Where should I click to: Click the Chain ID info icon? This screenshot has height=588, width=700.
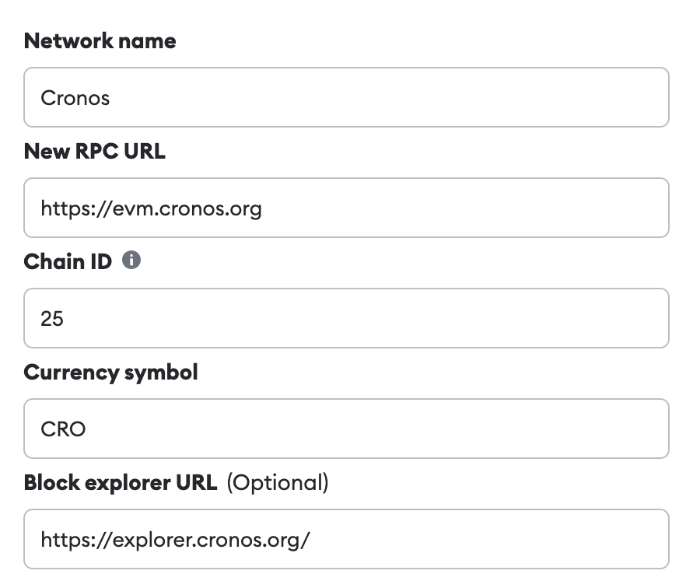[131, 261]
